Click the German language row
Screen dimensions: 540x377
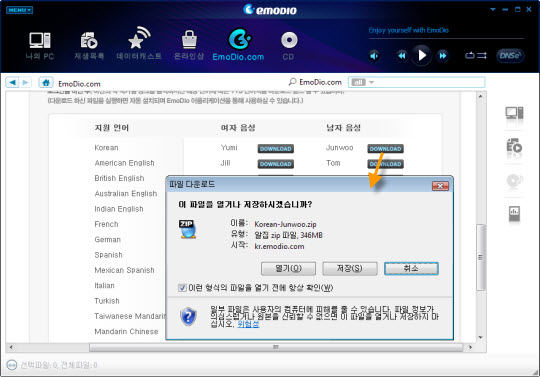tap(107, 240)
